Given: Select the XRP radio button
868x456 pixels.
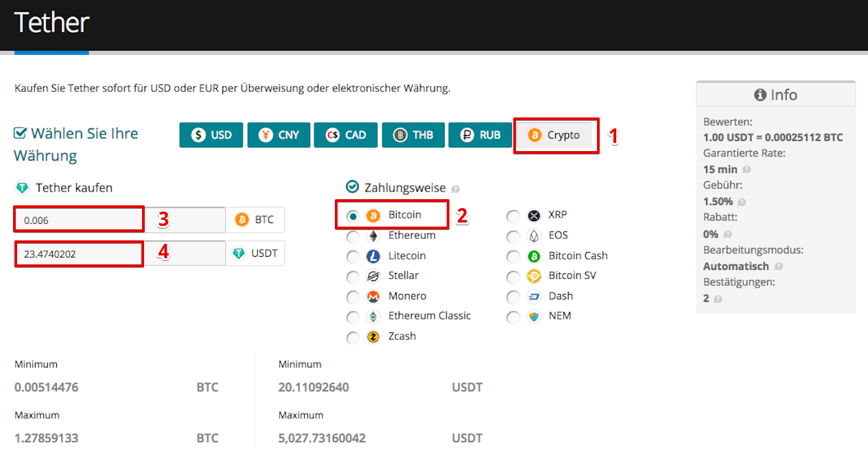Looking at the screenshot, I should pyautogui.click(x=513, y=217).
